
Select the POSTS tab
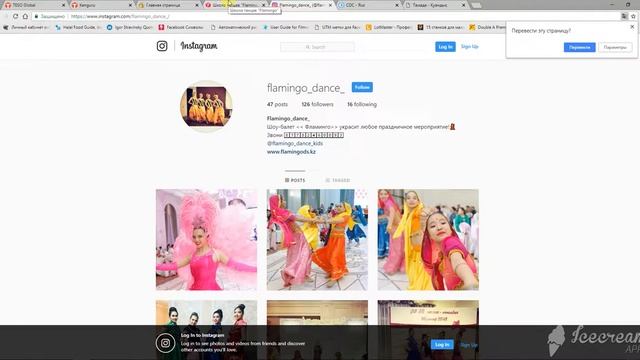click(295, 180)
